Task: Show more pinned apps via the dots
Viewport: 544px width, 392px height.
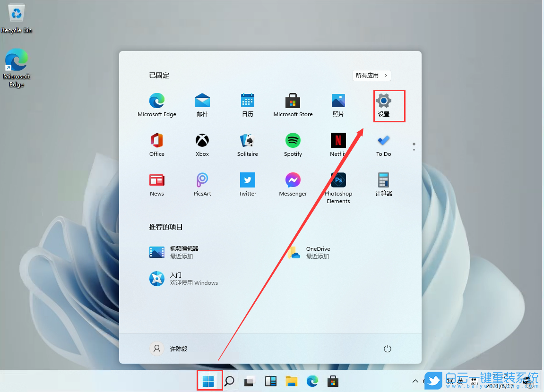Action: (x=414, y=146)
